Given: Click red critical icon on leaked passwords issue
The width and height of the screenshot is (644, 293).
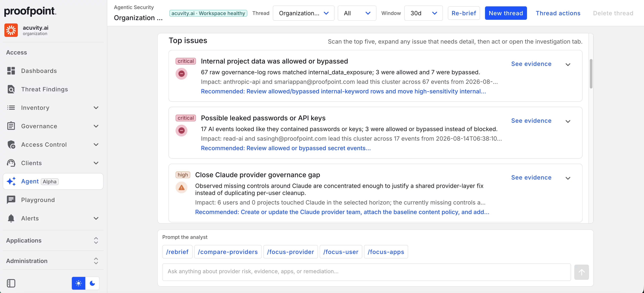Looking at the screenshot, I should [x=181, y=131].
